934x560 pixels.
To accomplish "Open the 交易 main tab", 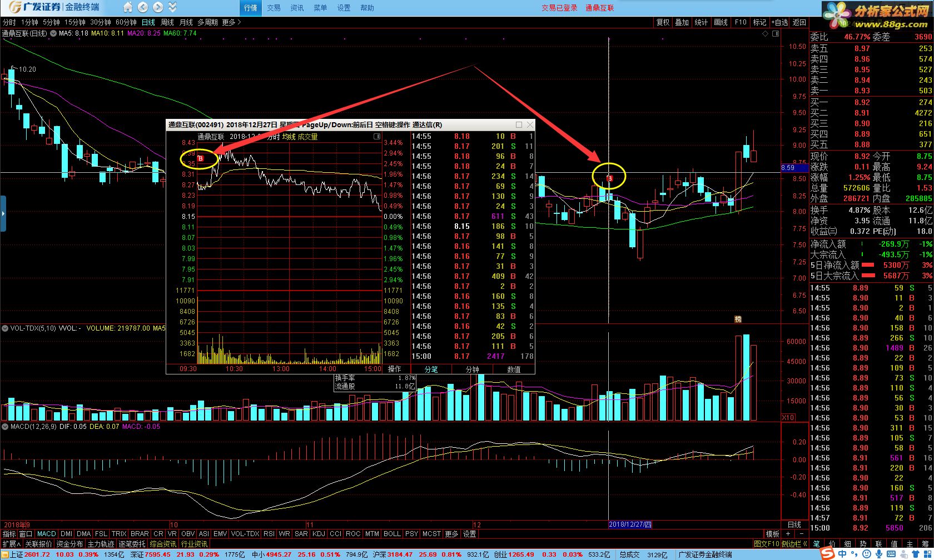I will (274, 8).
